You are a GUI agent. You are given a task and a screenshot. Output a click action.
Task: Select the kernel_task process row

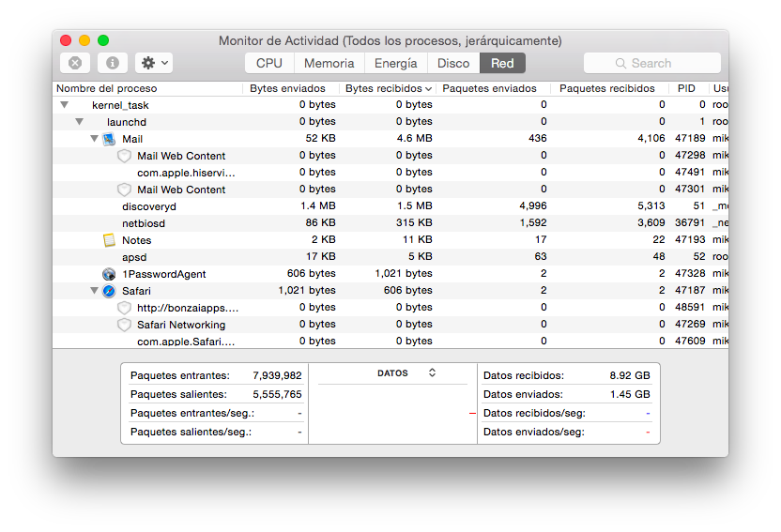tap(390, 105)
